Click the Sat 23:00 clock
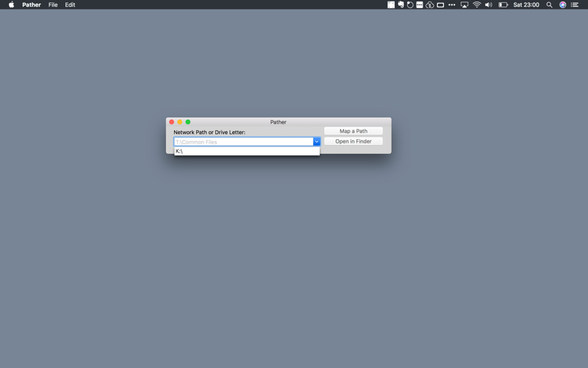Image resolution: width=588 pixels, height=368 pixels. (x=526, y=5)
